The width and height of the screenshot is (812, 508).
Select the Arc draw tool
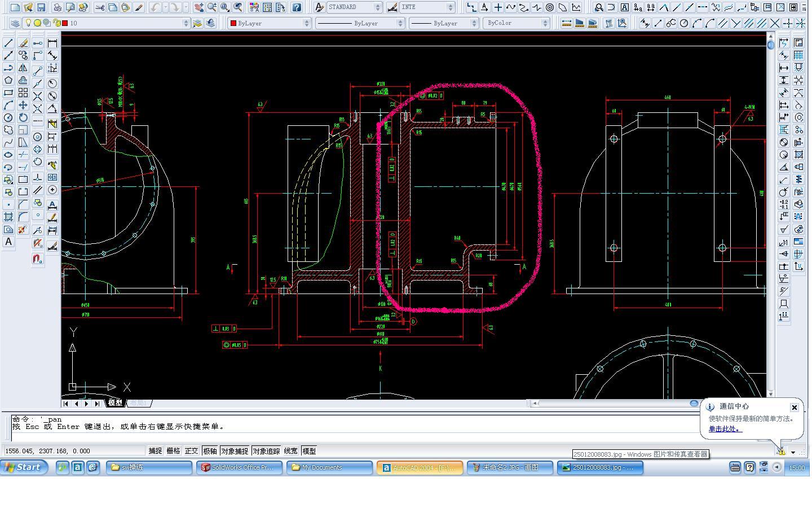point(8,105)
